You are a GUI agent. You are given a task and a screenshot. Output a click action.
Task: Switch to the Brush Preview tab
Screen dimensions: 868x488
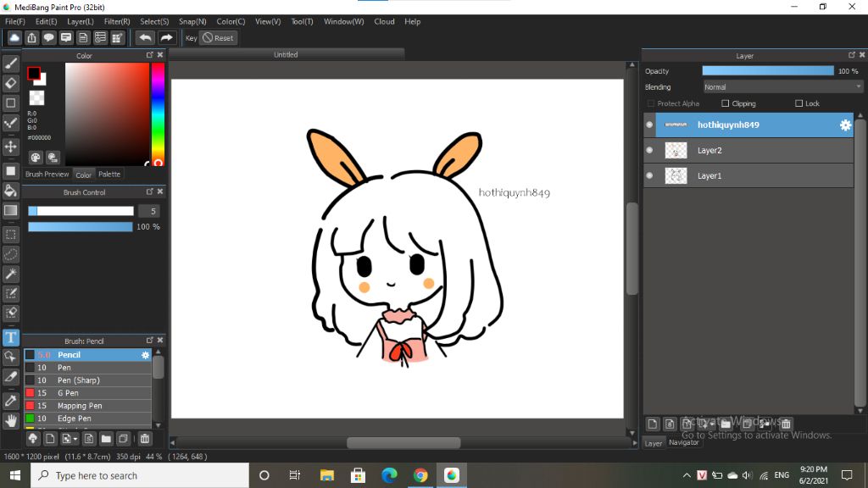[47, 175]
